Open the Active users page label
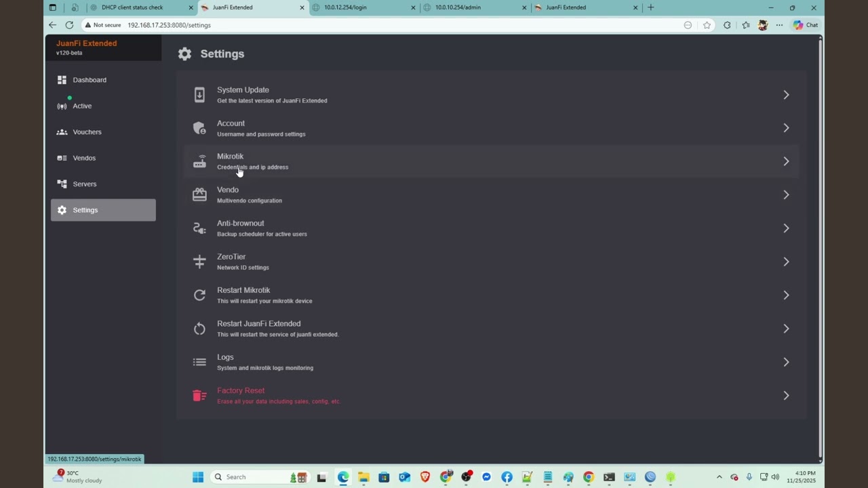This screenshot has width=868, height=488. tap(82, 106)
